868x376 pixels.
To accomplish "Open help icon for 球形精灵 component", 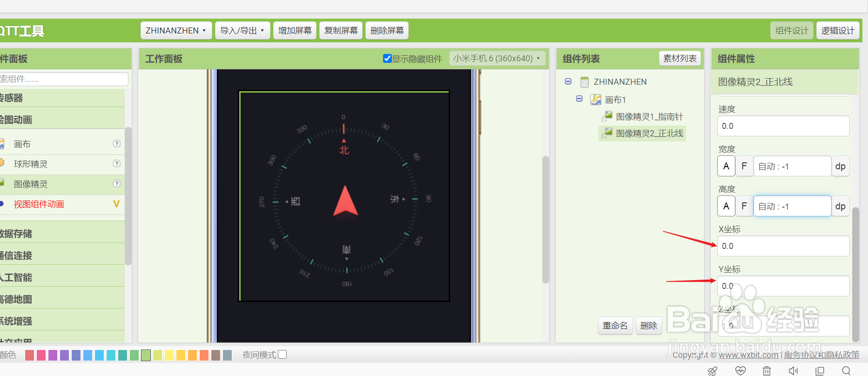I will click(117, 163).
